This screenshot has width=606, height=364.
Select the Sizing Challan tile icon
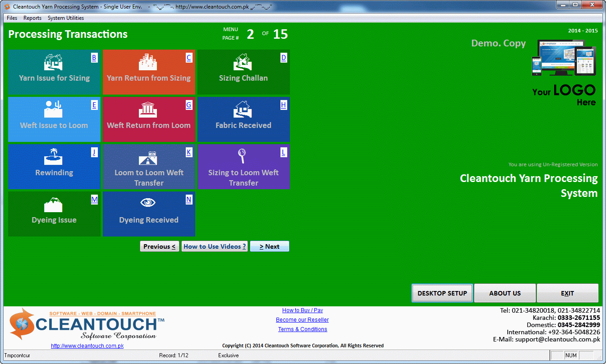coord(243,62)
